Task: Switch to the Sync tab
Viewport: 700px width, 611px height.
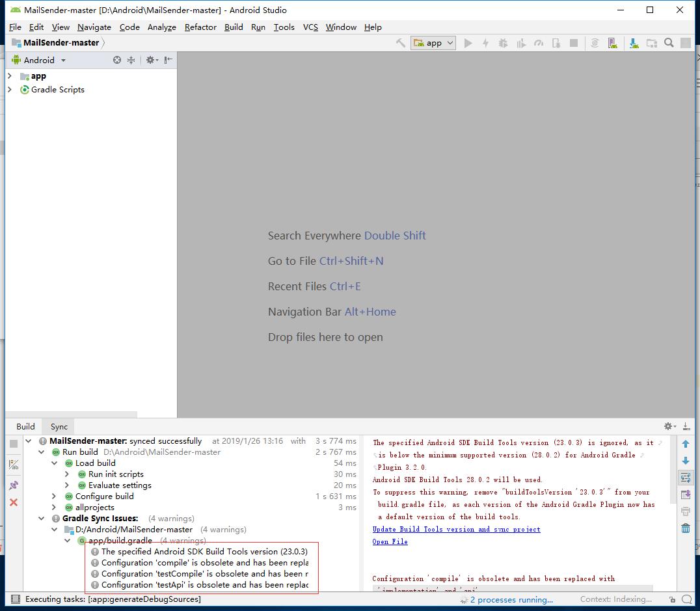Action: pos(59,427)
